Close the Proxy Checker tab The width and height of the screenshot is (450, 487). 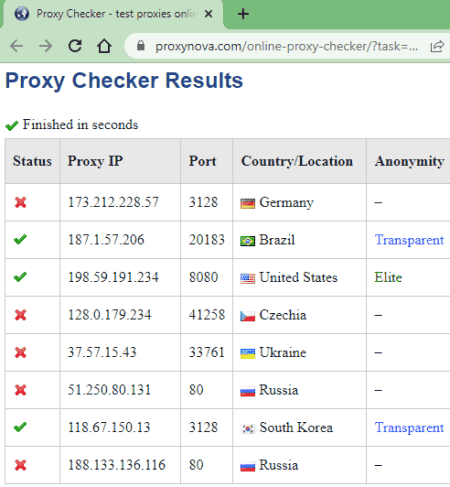(208, 14)
